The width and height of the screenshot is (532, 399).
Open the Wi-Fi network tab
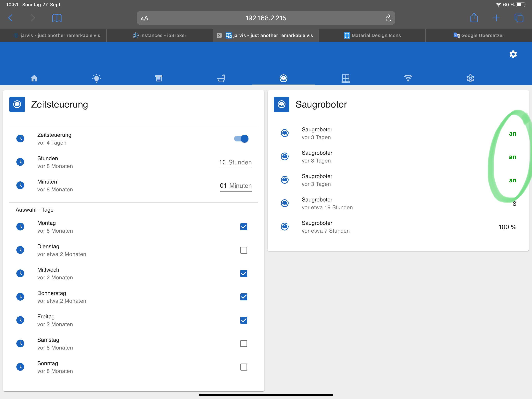pyautogui.click(x=408, y=78)
